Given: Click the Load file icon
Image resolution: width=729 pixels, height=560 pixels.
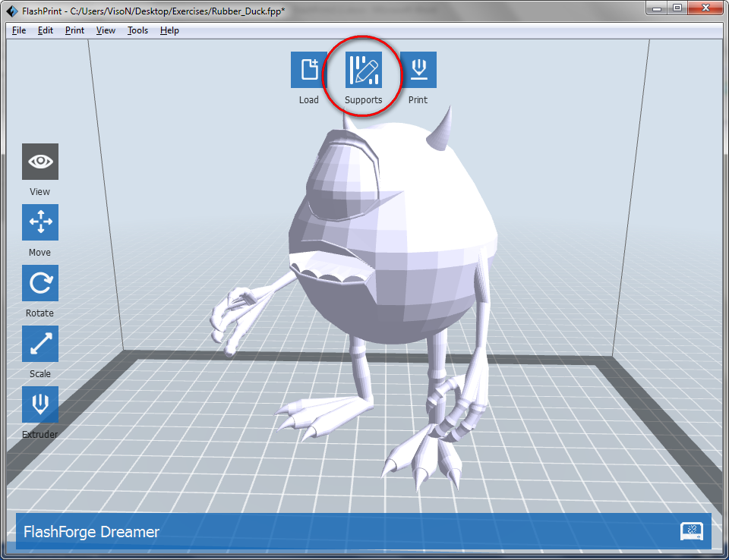Looking at the screenshot, I should click(309, 70).
